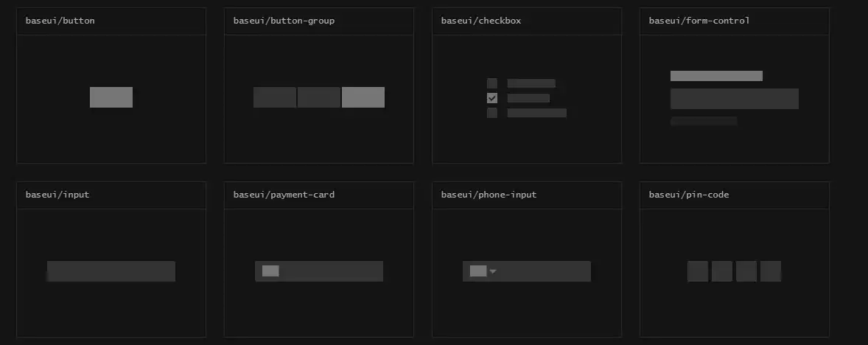Check the top unchecked checkbox

pyautogui.click(x=492, y=83)
